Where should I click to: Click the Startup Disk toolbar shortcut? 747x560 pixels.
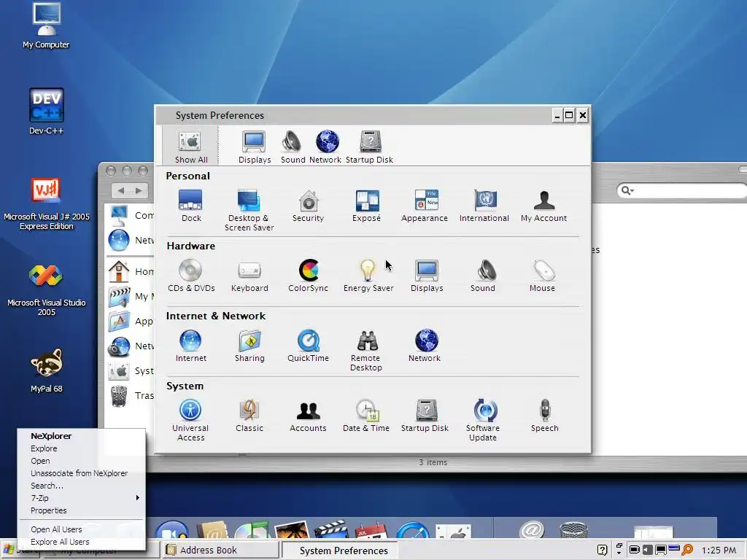point(369,147)
